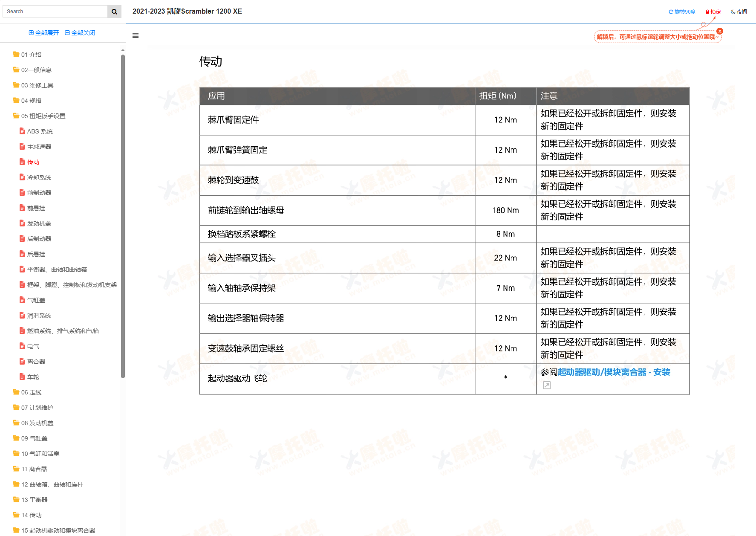Open the 框架、脚蹬、控制板和发动机支架 page
Image resolution: width=756 pixels, height=536 pixels.
click(68, 285)
